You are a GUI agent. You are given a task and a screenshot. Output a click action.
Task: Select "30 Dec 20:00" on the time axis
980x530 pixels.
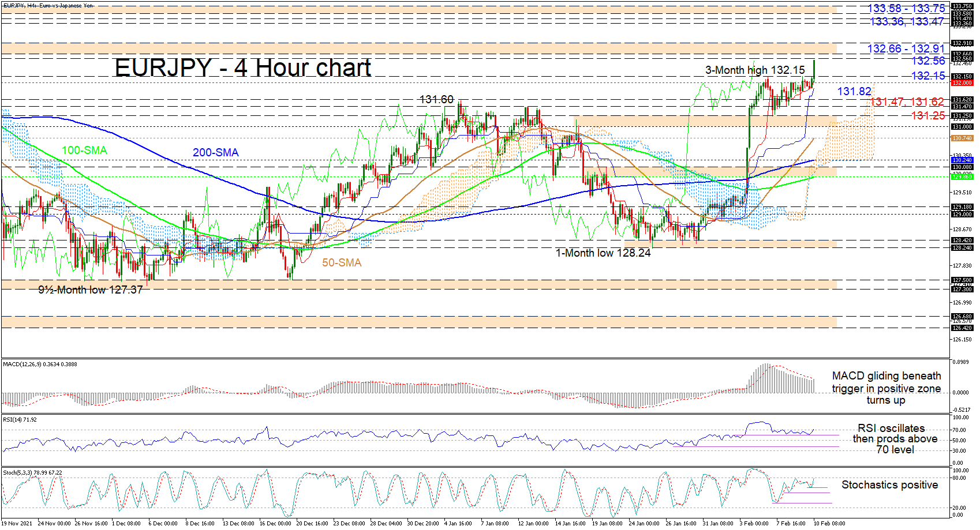tap(423, 523)
